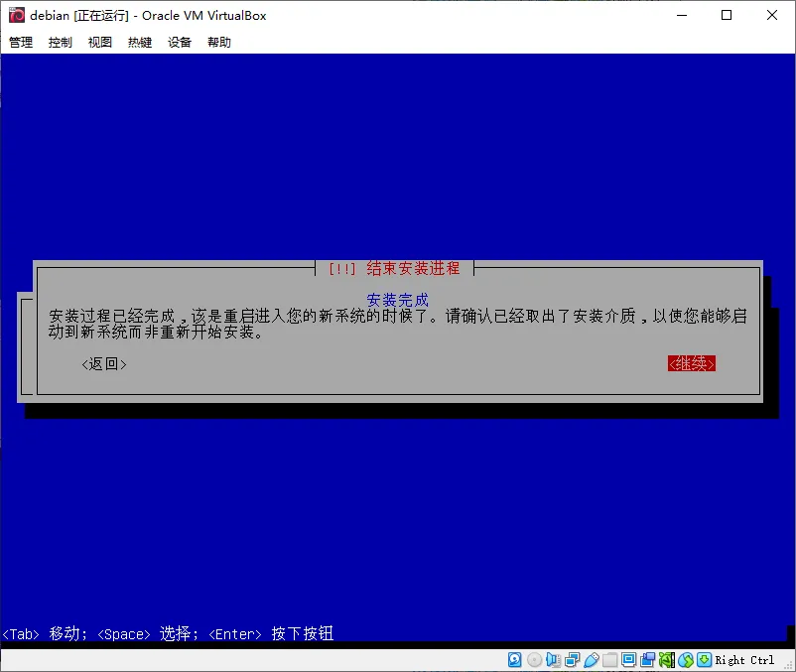
Task: Open the 管理 menu
Action: 21,42
